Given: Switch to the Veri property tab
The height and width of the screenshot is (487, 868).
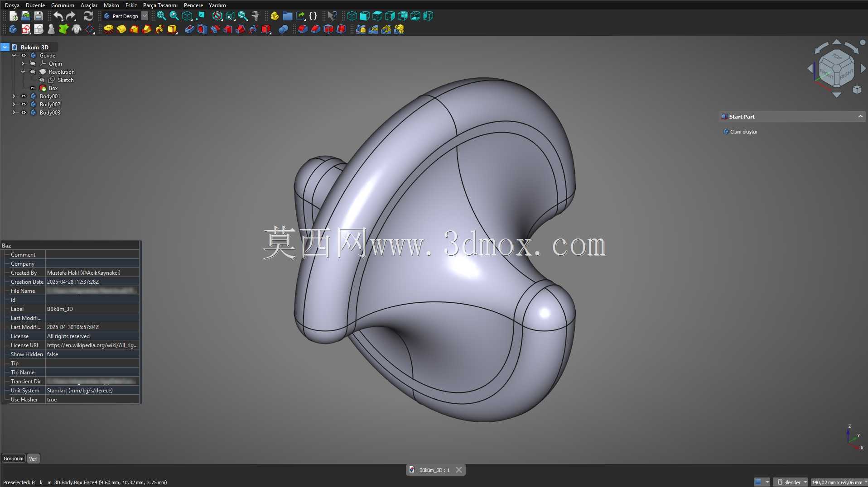Looking at the screenshot, I should click(x=34, y=458).
